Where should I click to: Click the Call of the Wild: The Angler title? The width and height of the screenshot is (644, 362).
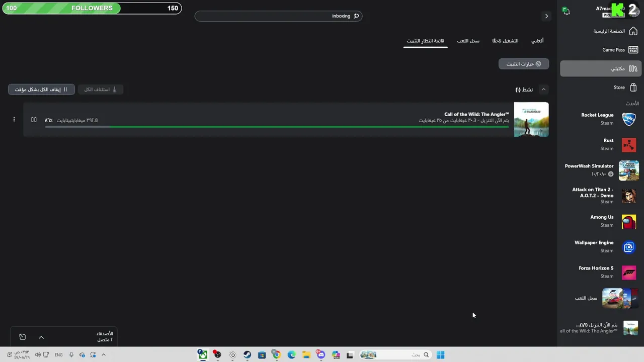tap(476, 114)
